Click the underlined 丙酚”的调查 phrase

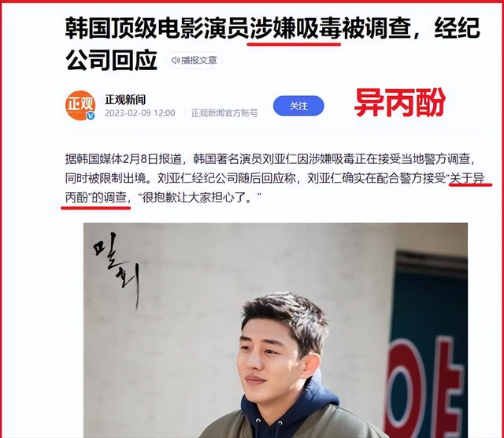click(96, 198)
